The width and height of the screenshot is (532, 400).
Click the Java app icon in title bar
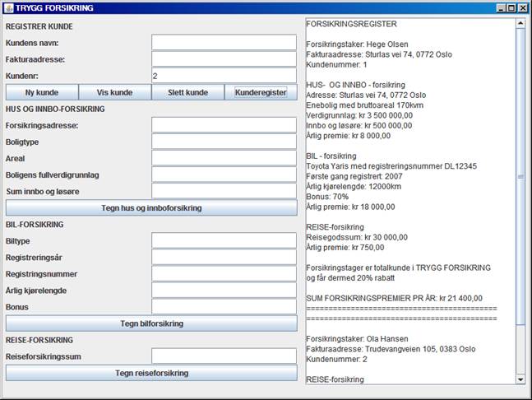pyautogui.click(x=9, y=7)
